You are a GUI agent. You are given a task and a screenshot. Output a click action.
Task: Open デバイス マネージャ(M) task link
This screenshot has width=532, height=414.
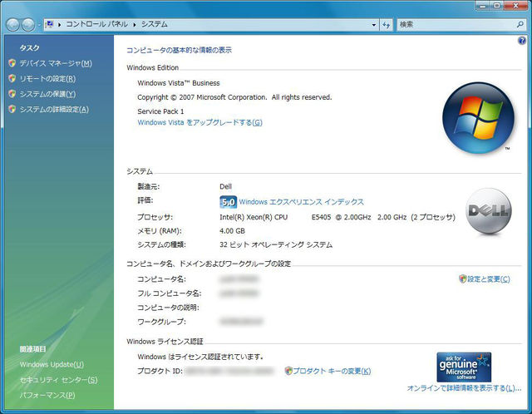coord(56,63)
